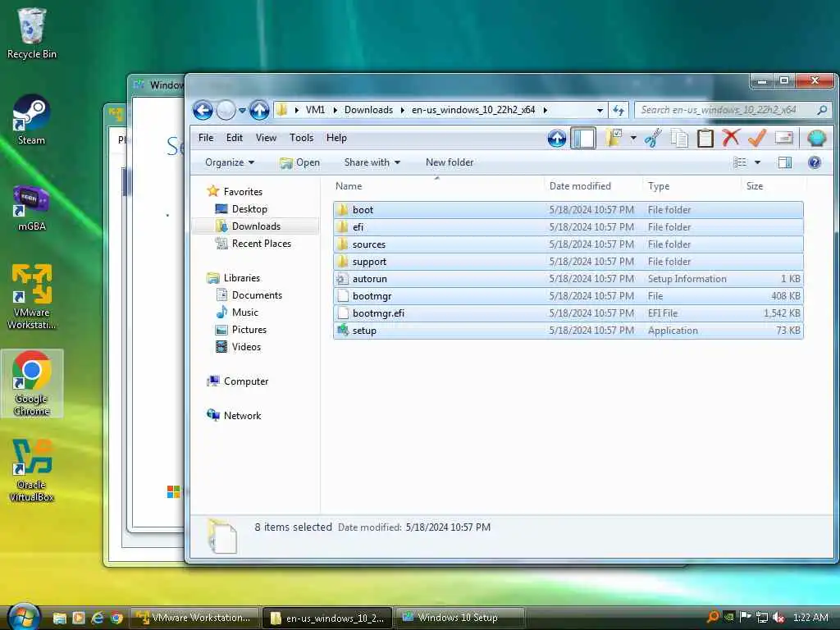Select the sources folder
Screen dimensions: 840x630
pyautogui.click(x=568, y=244)
